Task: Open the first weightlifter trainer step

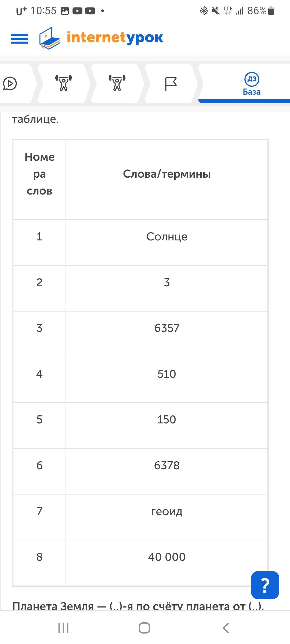Action: pyautogui.click(x=64, y=83)
